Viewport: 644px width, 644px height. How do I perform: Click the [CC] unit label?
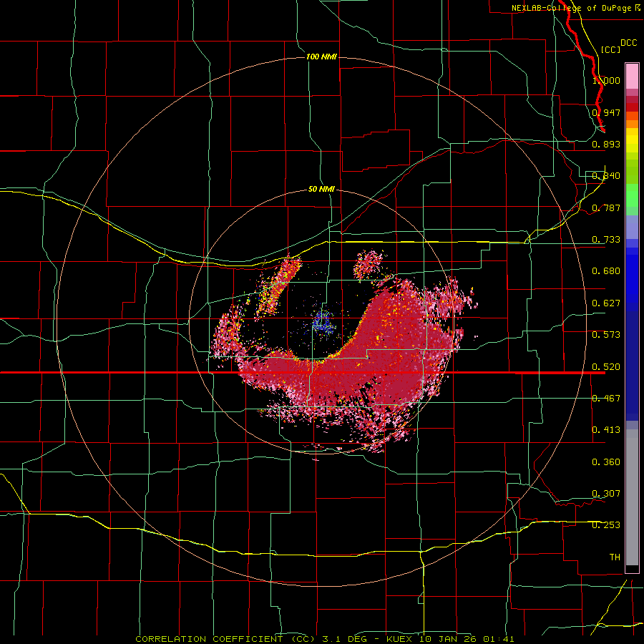pos(610,49)
